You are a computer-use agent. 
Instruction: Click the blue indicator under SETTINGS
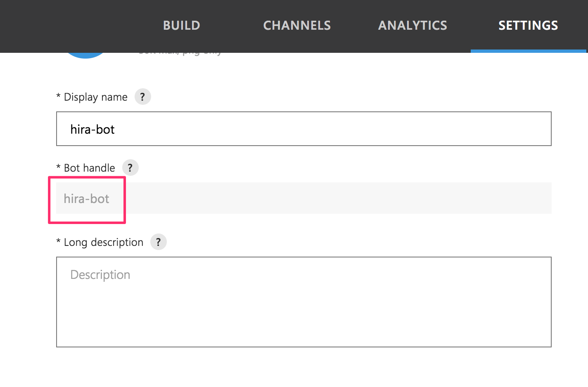tap(528, 50)
